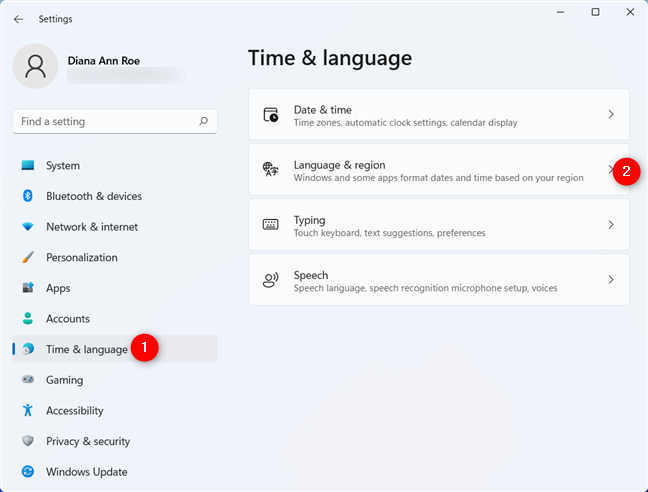Maximize the Settings window
This screenshot has width=648, height=492.
(x=595, y=12)
